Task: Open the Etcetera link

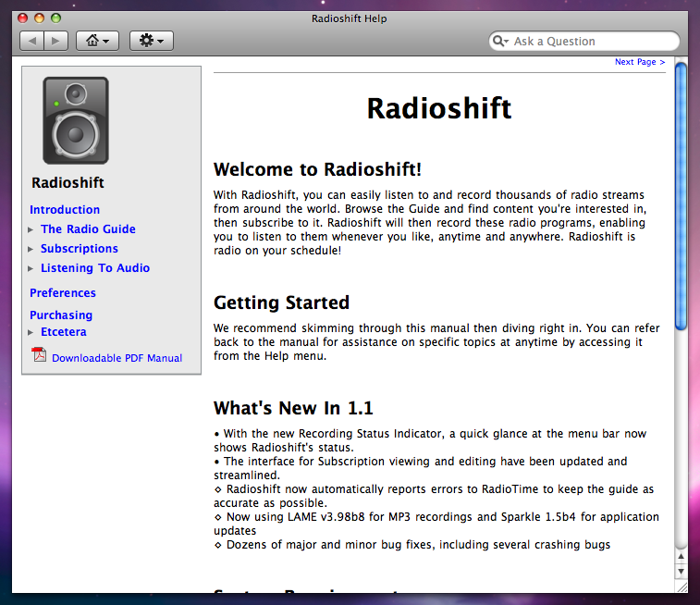Action: (x=64, y=332)
